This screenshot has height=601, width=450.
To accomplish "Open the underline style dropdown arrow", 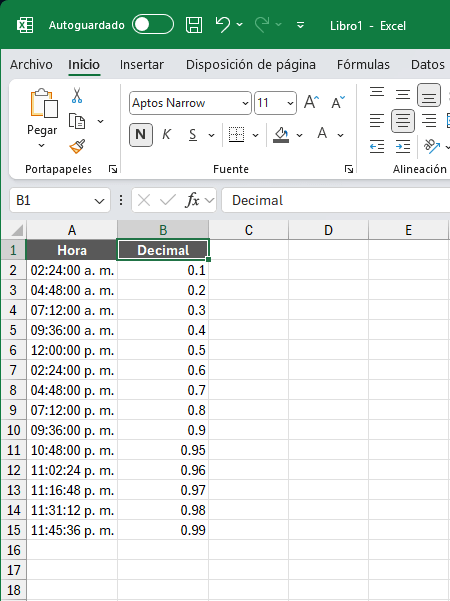I will coord(211,135).
